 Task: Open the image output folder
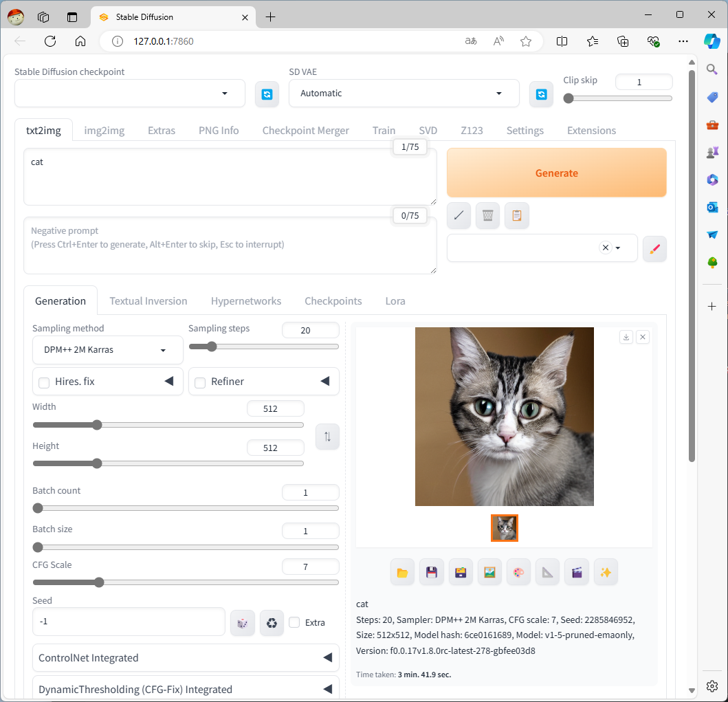coord(402,571)
